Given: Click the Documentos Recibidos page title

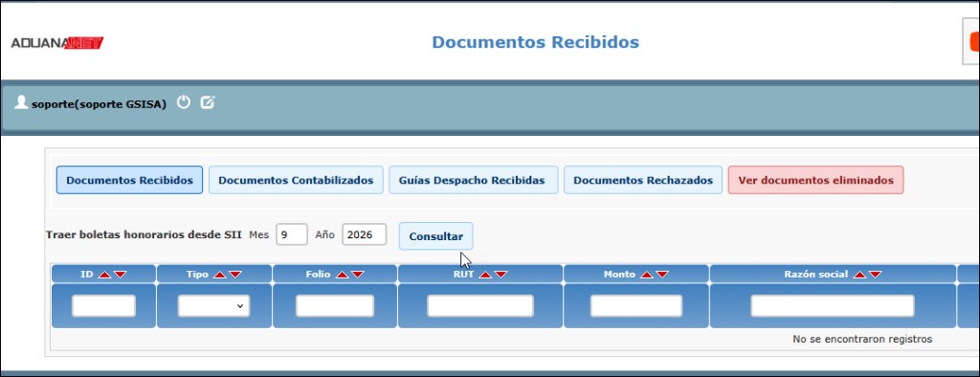Looking at the screenshot, I should click(x=536, y=42).
